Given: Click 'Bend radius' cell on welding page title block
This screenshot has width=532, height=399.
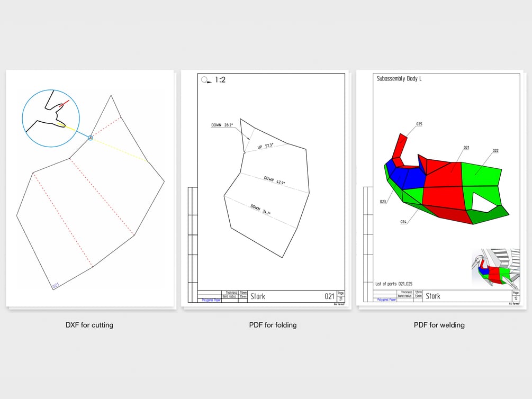Looking at the screenshot, I should click(x=405, y=296).
